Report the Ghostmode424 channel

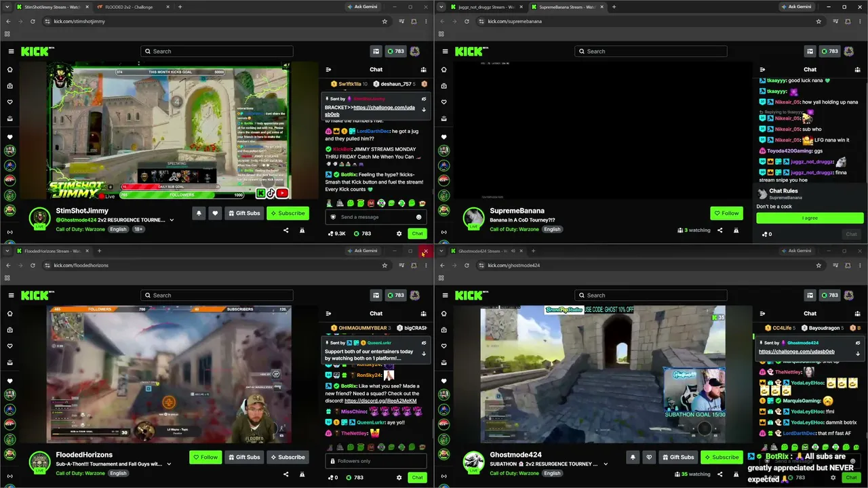click(735, 474)
